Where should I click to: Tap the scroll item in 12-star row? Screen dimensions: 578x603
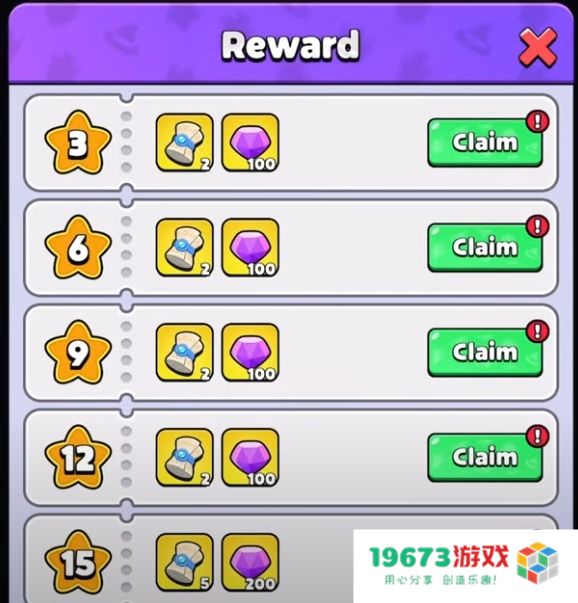[x=185, y=458]
